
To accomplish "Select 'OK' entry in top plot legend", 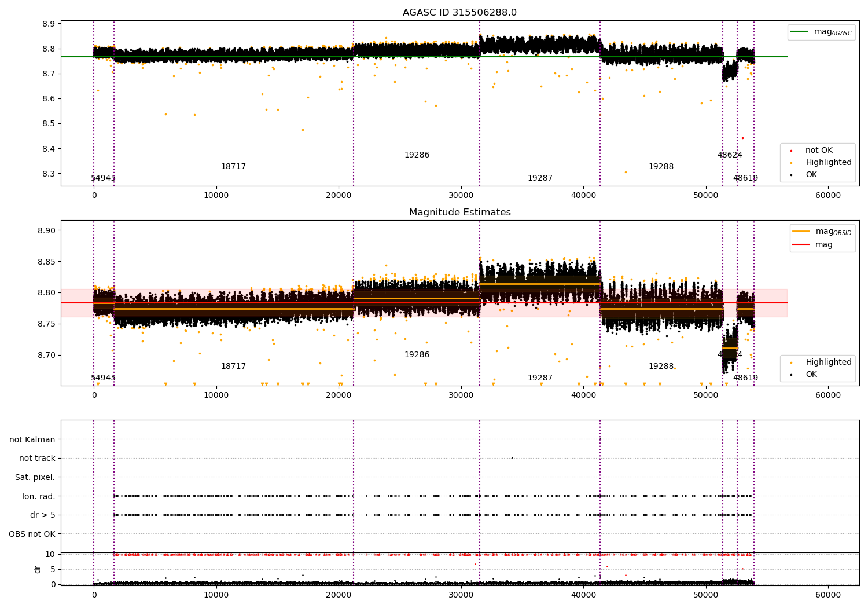I will tap(805, 175).
